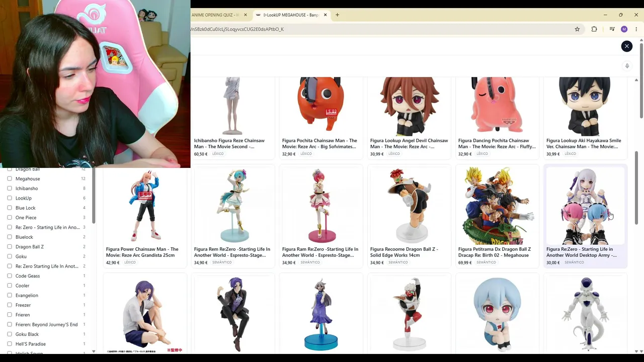Check the Blue Lock filter checkbox
The height and width of the screenshot is (362, 644).
[10, 208]
